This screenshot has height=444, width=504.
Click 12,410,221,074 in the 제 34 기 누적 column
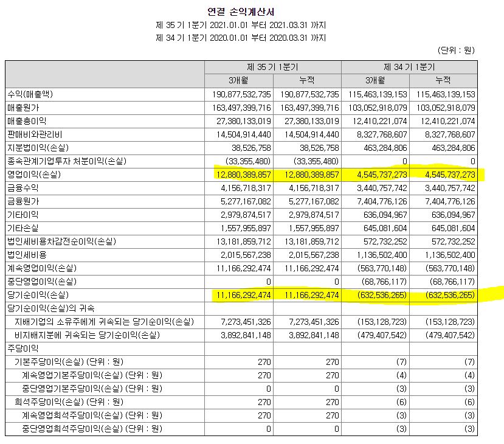(447, 122)
